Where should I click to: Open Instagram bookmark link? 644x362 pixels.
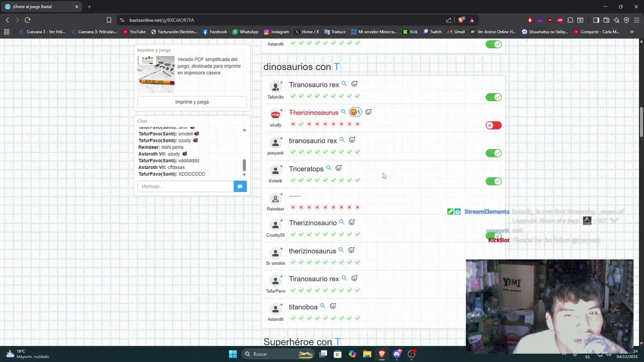tap(277, 32)
